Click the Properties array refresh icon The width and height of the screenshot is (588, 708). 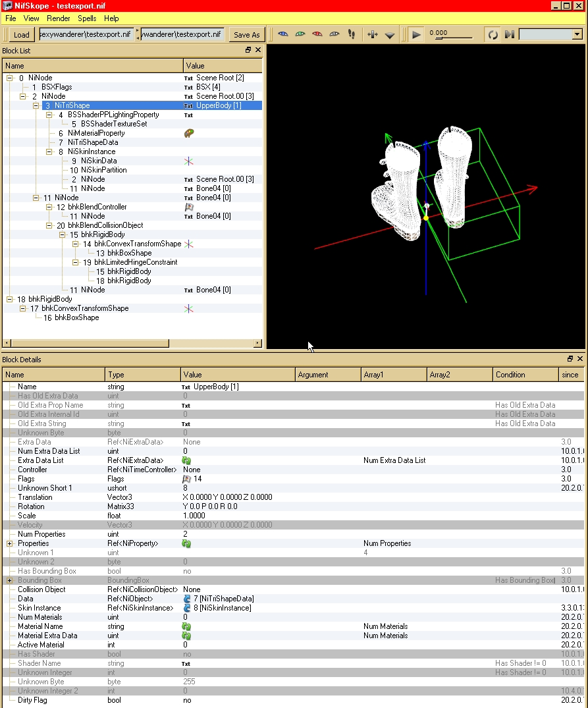coord(186,543)
